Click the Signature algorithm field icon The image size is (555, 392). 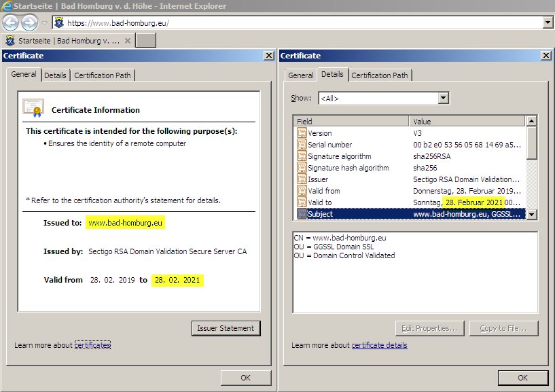click(302, 156)
